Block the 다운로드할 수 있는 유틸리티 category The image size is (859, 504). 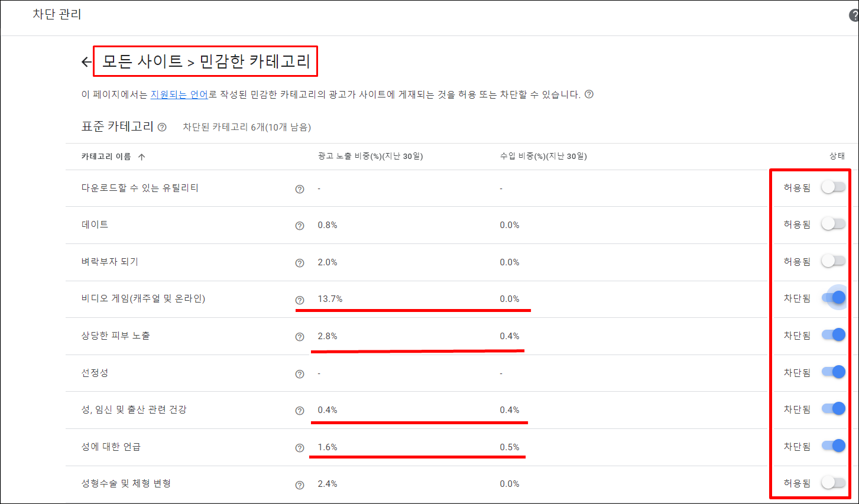click(x=834, y=187)
